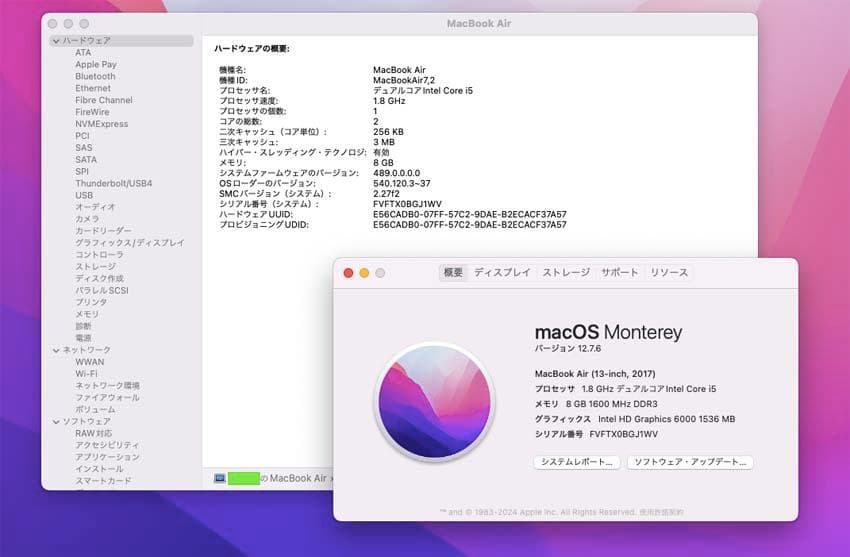Select USB in the sidebar
The width and height of the screenshot is (850, 557).
tap(84, 196)
